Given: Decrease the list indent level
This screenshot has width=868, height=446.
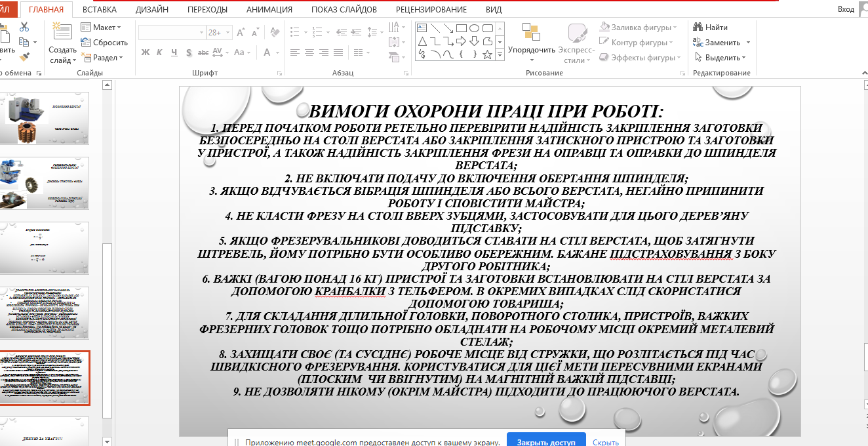Looking at the screenshot, I should [x=340, y=32].
